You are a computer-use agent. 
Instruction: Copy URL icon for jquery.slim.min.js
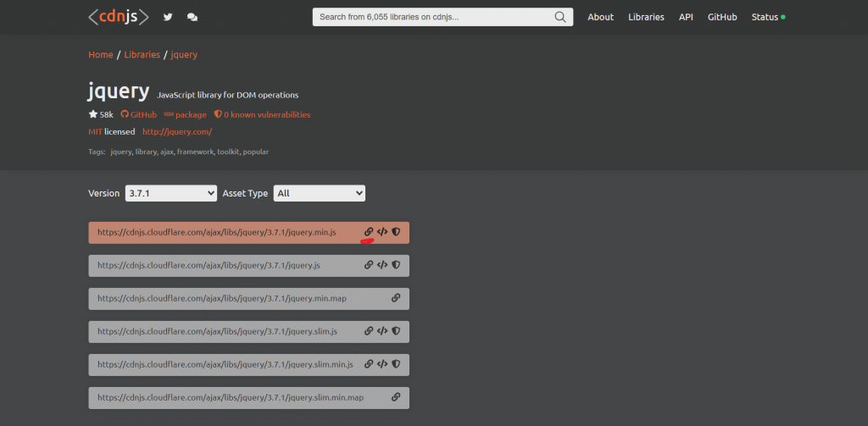point(369,364)
